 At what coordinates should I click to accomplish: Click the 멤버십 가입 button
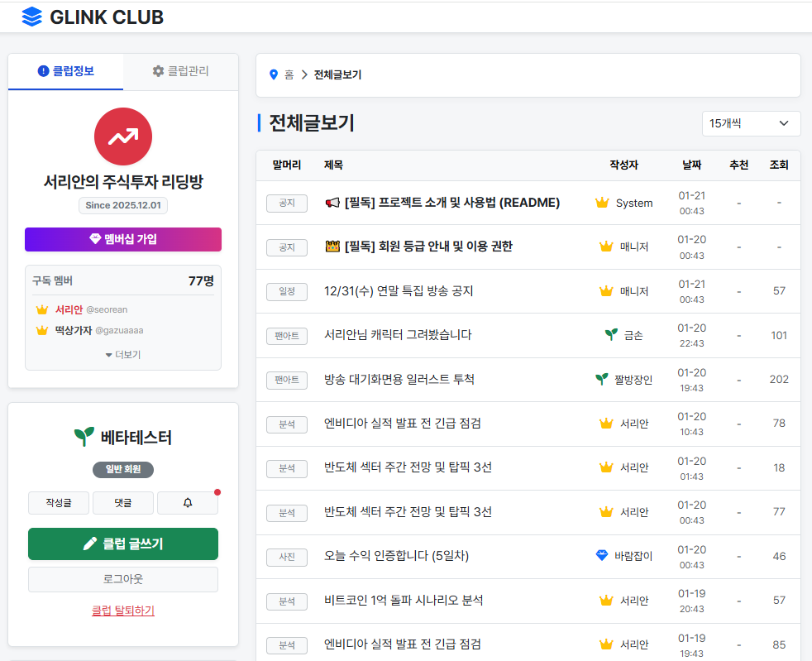click(x=123, y=239)
